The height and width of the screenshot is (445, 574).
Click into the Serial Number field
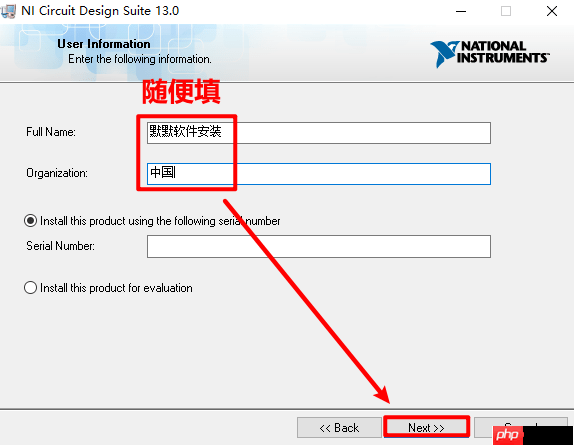[319, 246]
